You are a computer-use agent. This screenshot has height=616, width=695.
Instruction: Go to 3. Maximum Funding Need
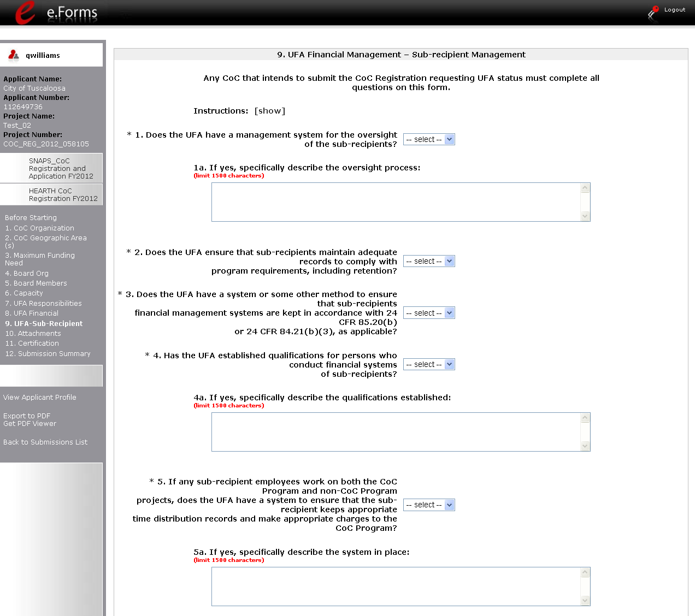coord(40,259)
